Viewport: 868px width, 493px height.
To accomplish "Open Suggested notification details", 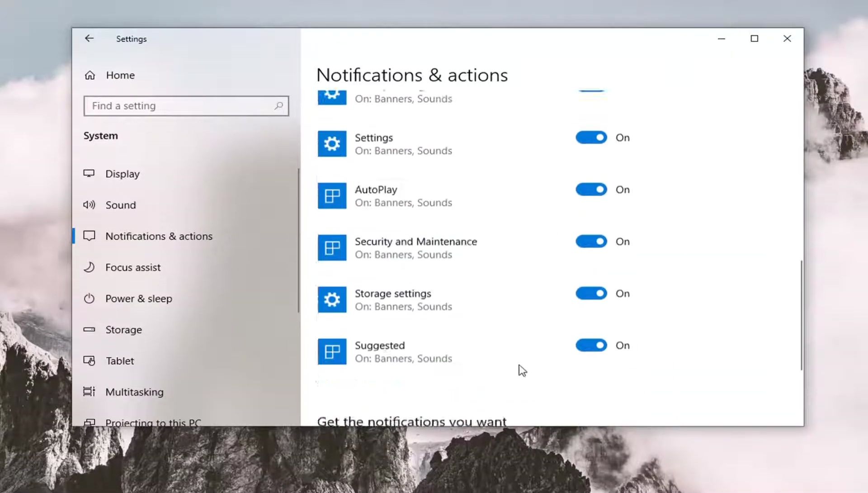I will point(403,352).
